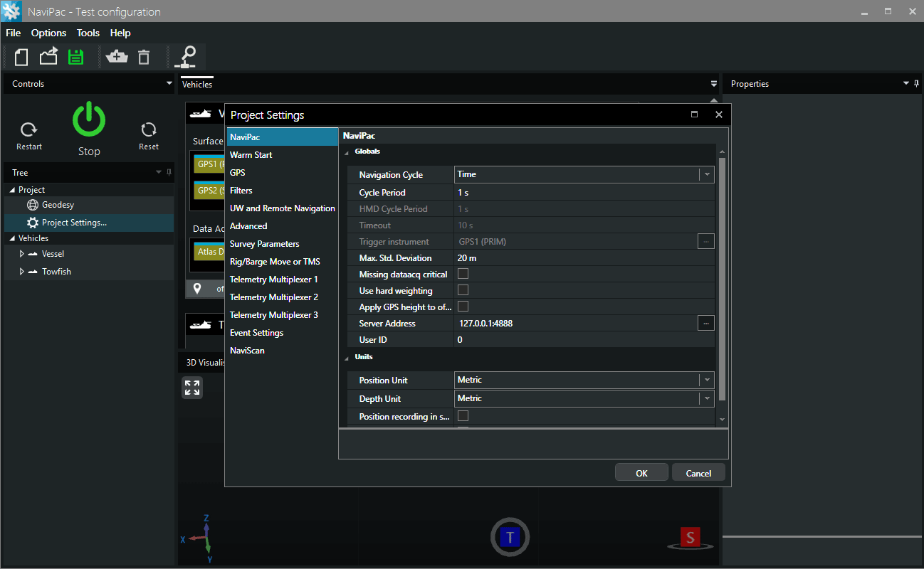Image resolution: width=924 pixels, height=569 pixels.
Task: Click the Add vessel toolbar icon
Action: [117, 57]
